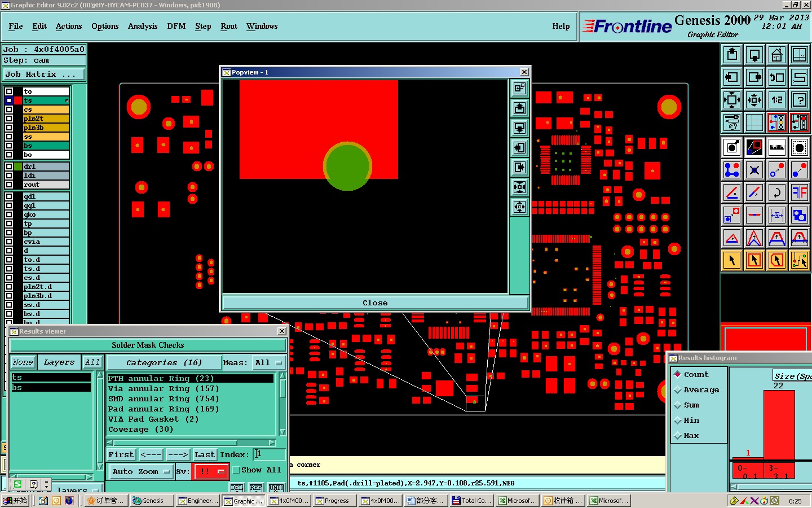Image resolution: width=812 pixels, height=508 pixels.
Task: Toggle visibility of layer 'ts'
Action: click(9, 100)
